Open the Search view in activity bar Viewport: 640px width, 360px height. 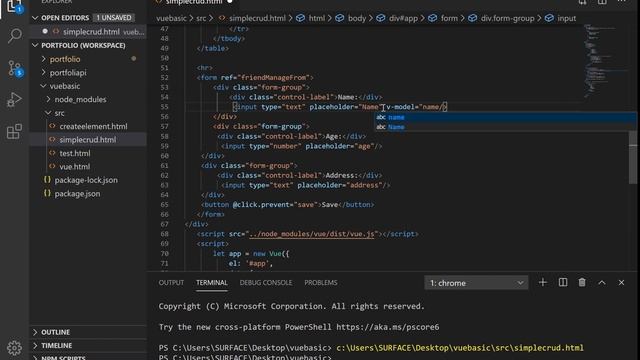coord(15,36)
